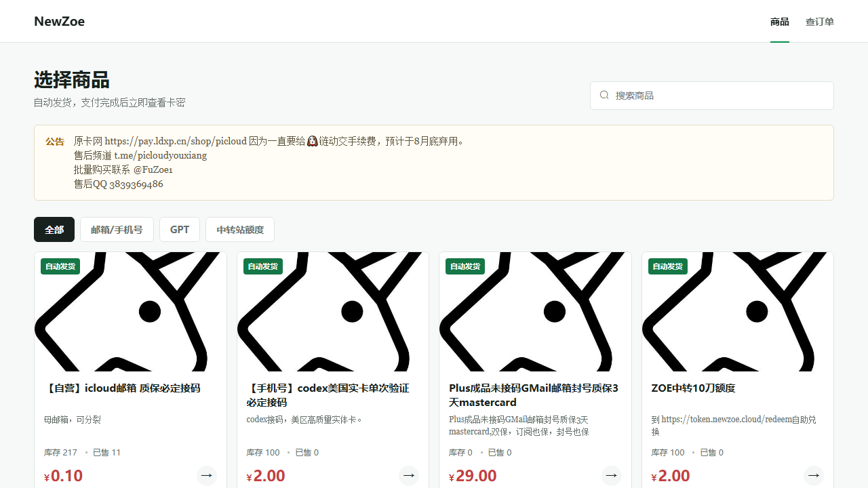The image size is (868, 488).
Task: Click the t.me/picloudyouxiang channel text
Action: 160,155
